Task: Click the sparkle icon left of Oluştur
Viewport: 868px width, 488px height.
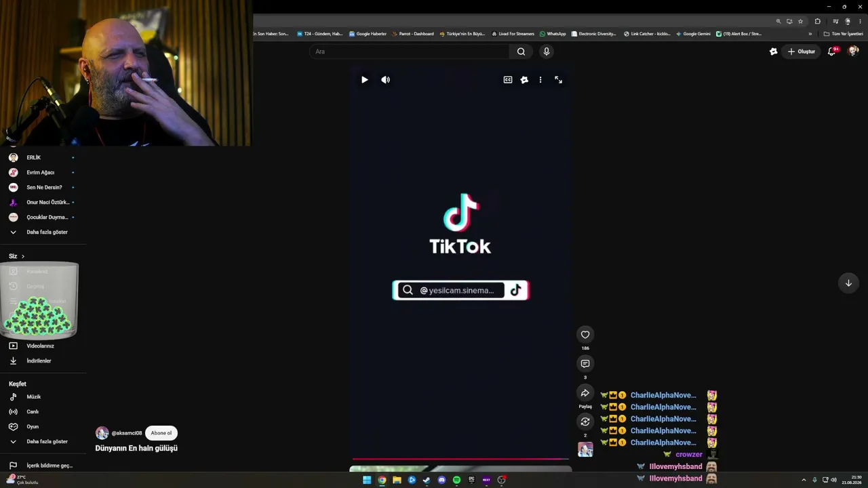Action: coord(773,52)
